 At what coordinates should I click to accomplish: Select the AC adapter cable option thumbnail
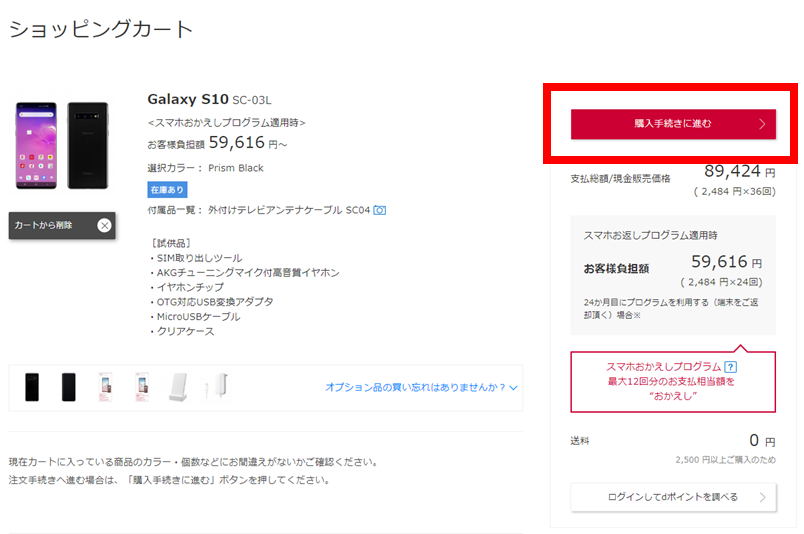pyautogui.click(x=216, y=386)
